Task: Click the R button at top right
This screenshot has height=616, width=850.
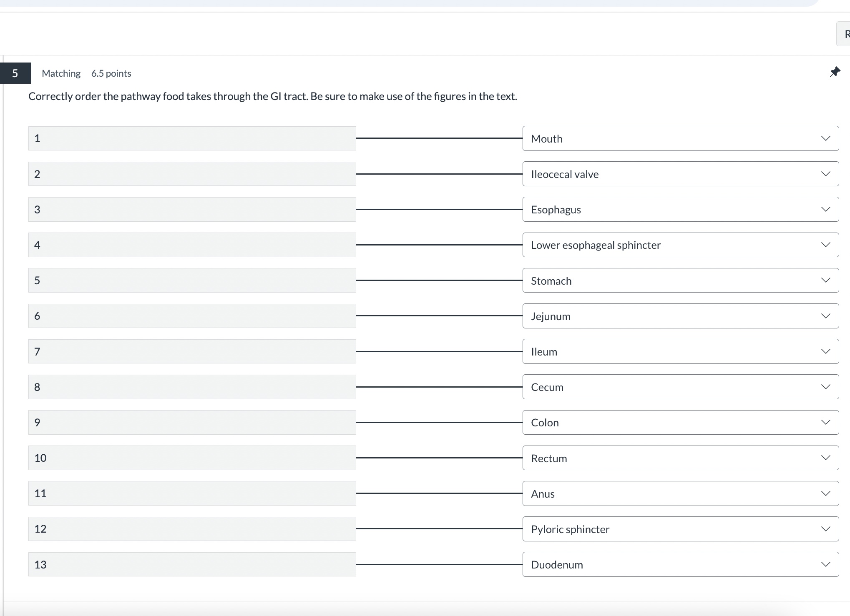Action: pyautogui.click(x=847, y=33)
